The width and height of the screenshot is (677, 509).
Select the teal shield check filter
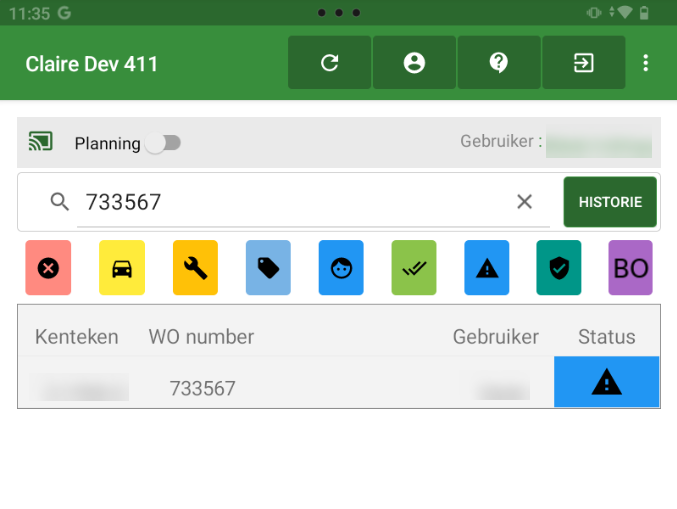click(x=558, y=268)
